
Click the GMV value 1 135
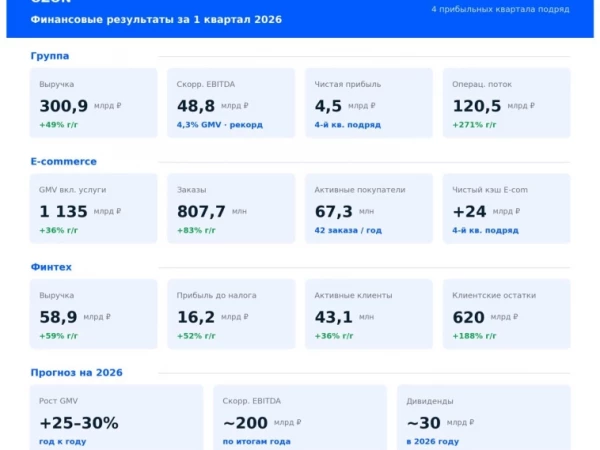point(64,212)
